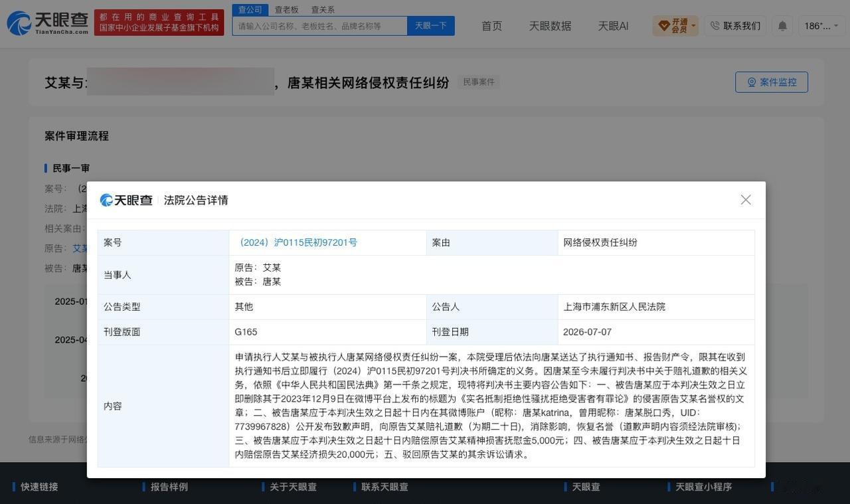Click the TianYanCha logo in header
Viewport: 850px width, 504px height.
coord(47,23)
